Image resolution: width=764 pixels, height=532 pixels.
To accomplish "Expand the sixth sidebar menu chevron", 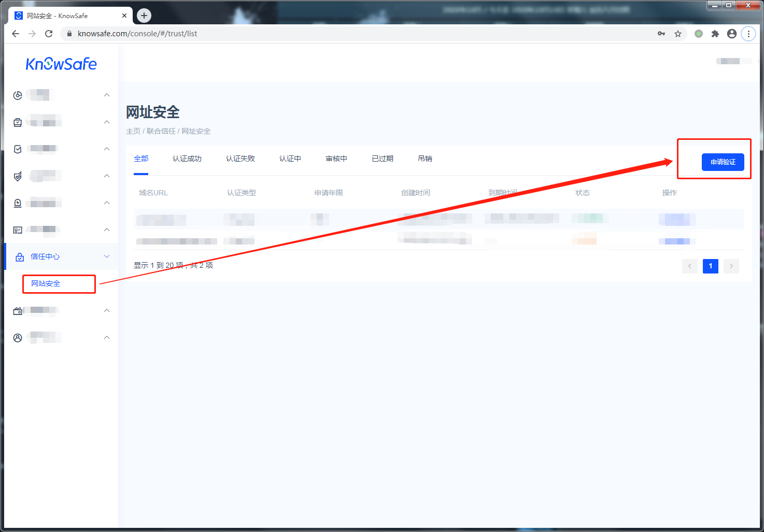I will 107,229.
